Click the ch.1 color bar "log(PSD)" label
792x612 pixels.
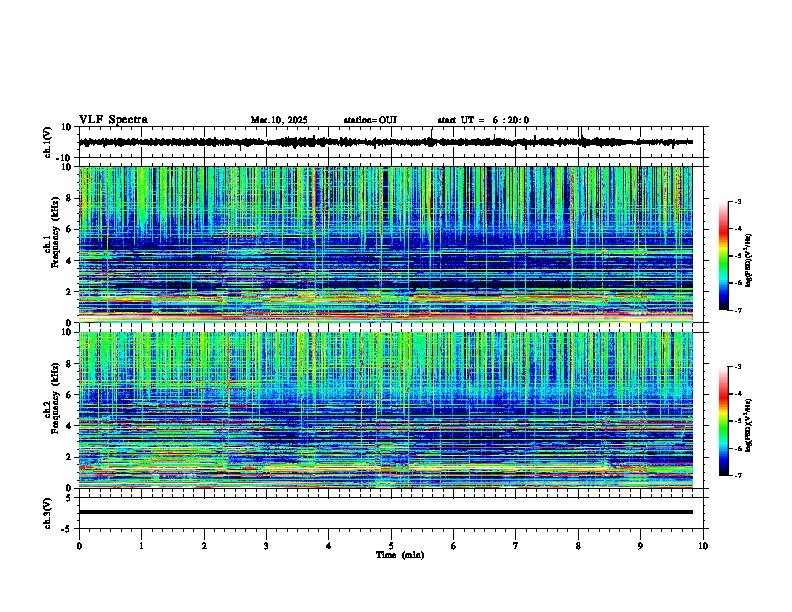click(x=749, y=261)
